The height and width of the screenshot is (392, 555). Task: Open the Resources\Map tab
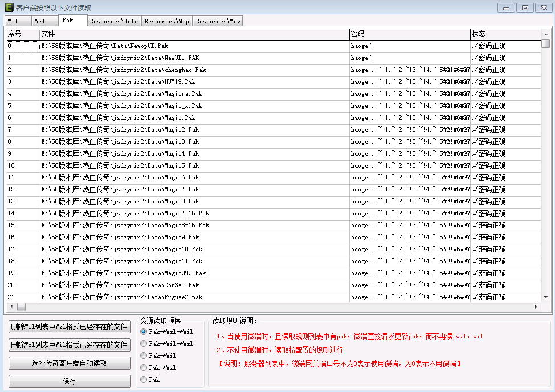tap(167, 21)
